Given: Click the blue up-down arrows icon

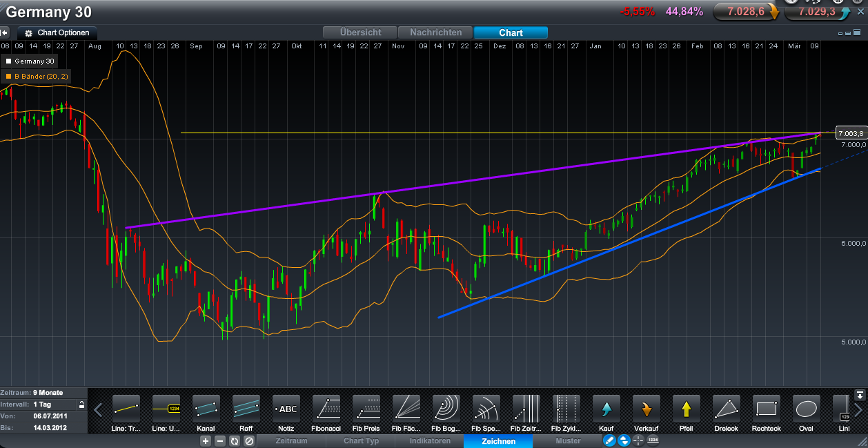Looking at the screenshot, I should [x=624, y=440].
